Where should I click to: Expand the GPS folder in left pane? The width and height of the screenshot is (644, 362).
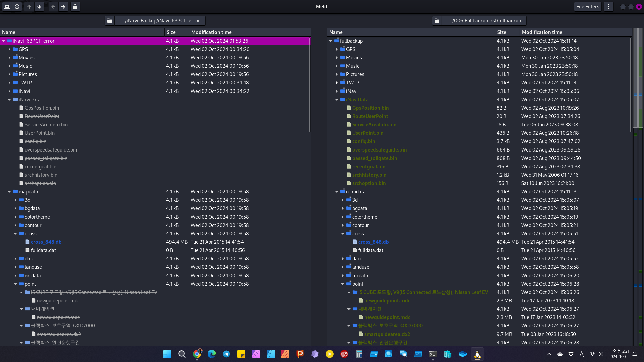point(9,49)
